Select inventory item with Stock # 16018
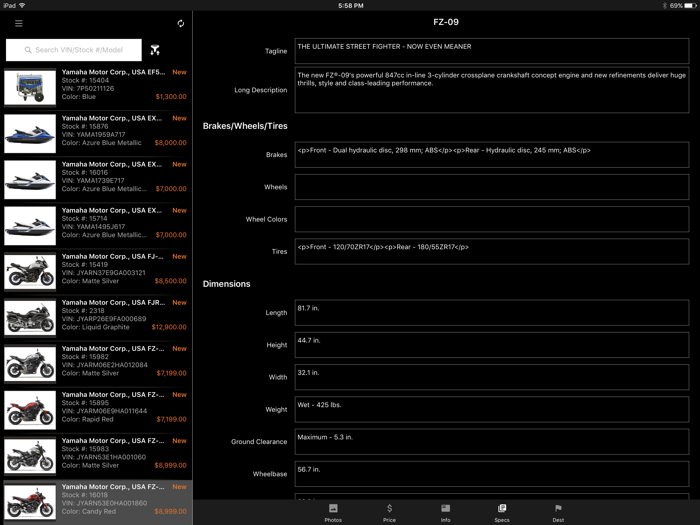Screen dimensions: 700x525 pos(96,502)
